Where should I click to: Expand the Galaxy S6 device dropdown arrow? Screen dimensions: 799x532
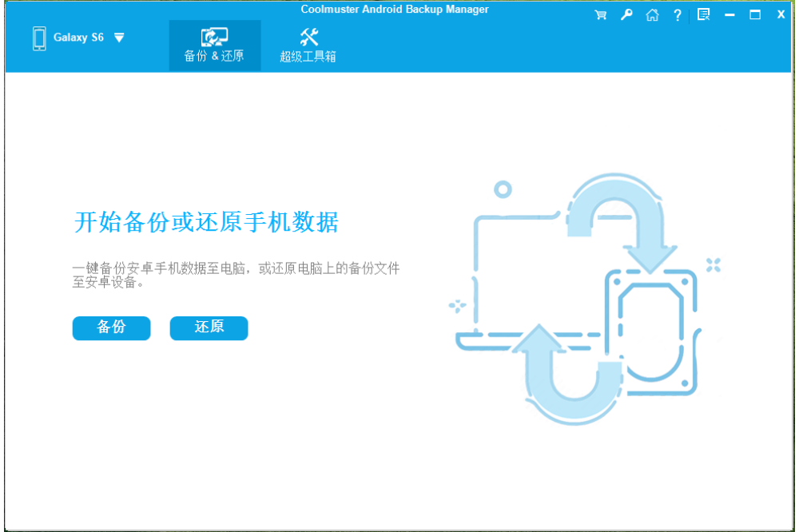click(119, 38)
